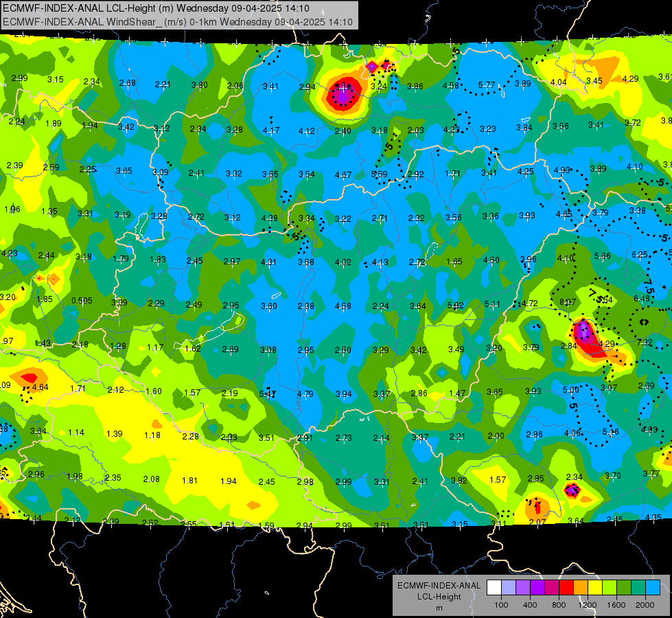Click the legend label LCL-Height

pos(439,597)
